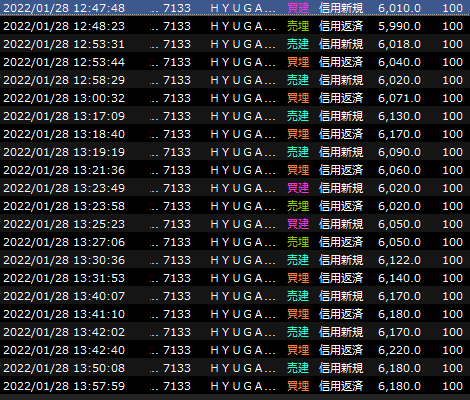Image resolution: width=470 pixels, height=400 pixels.
Task: Click price 6,170.0 in the 13:18:40 row
Action: click(399, 134)
